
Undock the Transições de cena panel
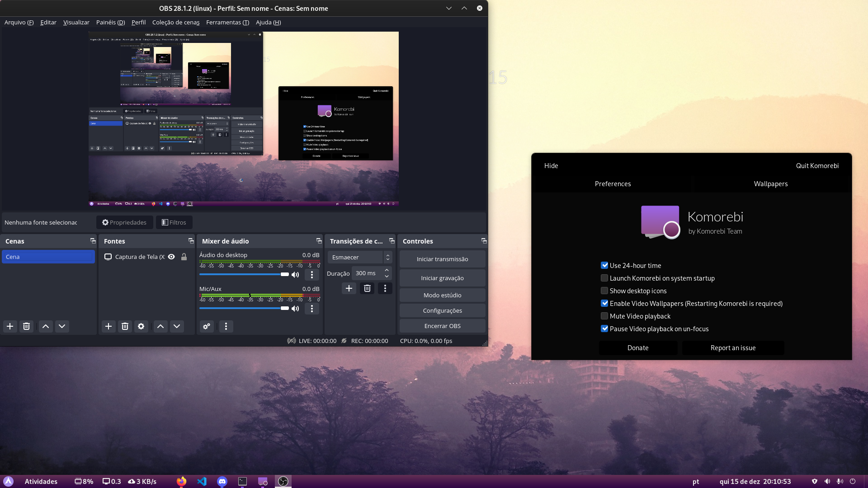[392, 241]
